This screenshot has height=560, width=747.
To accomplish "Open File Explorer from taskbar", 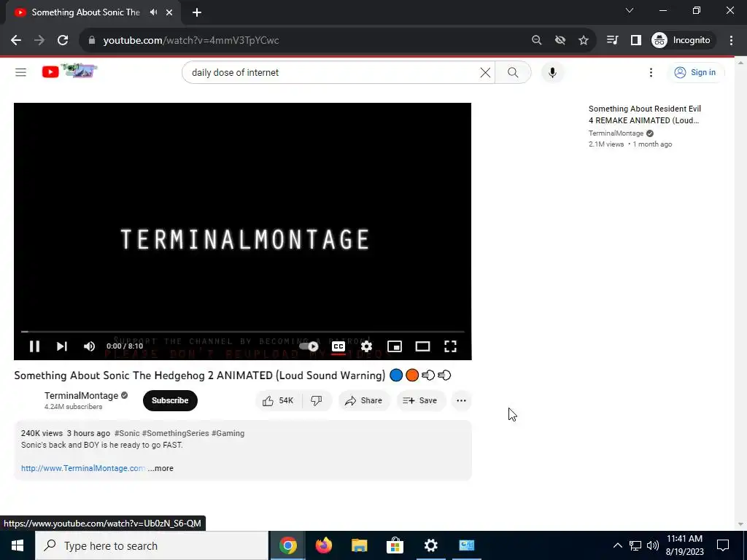I will (360, 545).
